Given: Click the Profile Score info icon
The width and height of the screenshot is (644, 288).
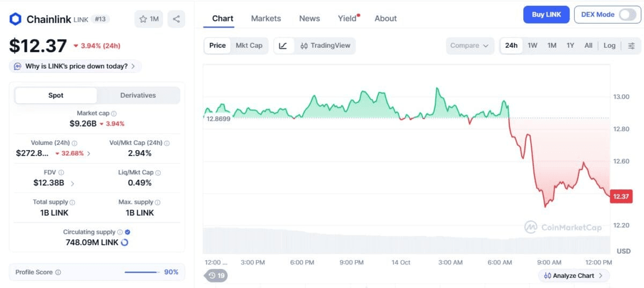Looking at the screenshot, I should [x=58, y=272].
